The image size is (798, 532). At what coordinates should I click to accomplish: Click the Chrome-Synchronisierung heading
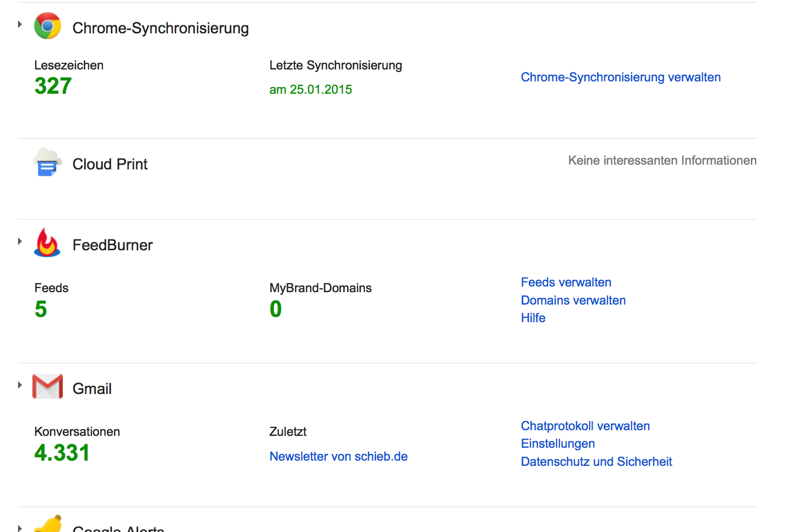(x=160, y=28)
